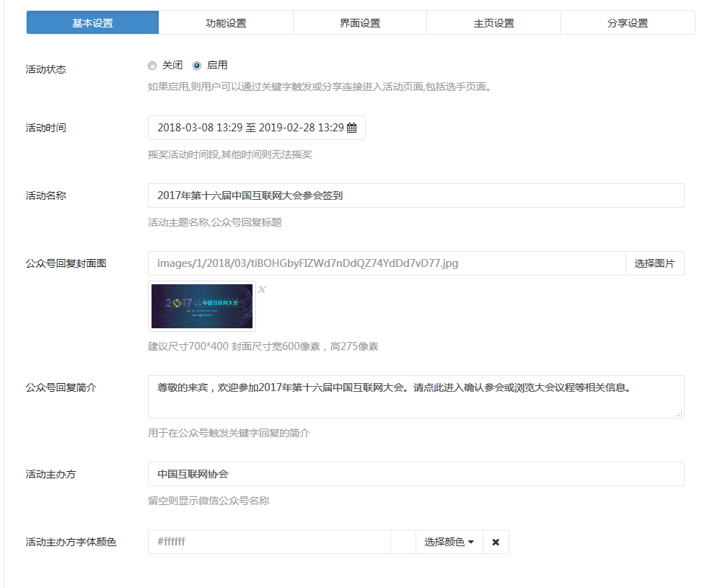Open the 选择颜色 dropdown
Screen dimensions: 707x588
point(449,543)
